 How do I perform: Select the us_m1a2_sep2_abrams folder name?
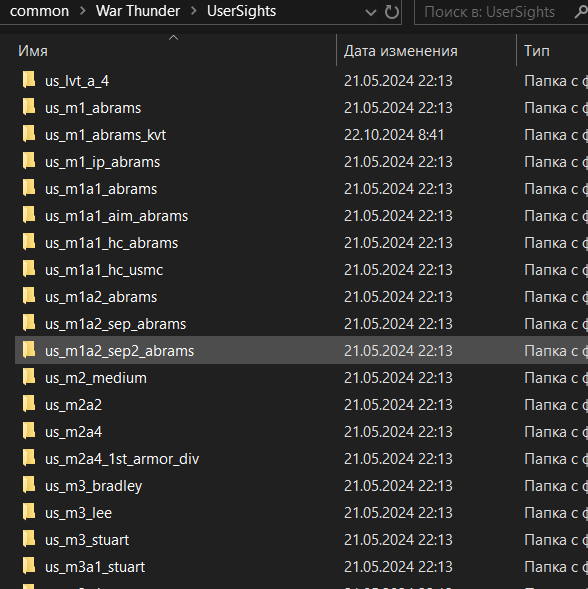119,351
